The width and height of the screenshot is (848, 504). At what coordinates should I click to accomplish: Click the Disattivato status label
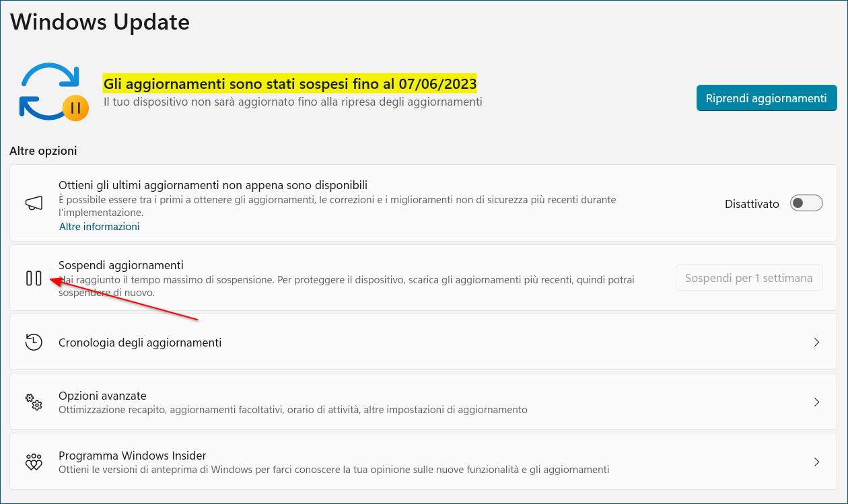coord(752,204)
